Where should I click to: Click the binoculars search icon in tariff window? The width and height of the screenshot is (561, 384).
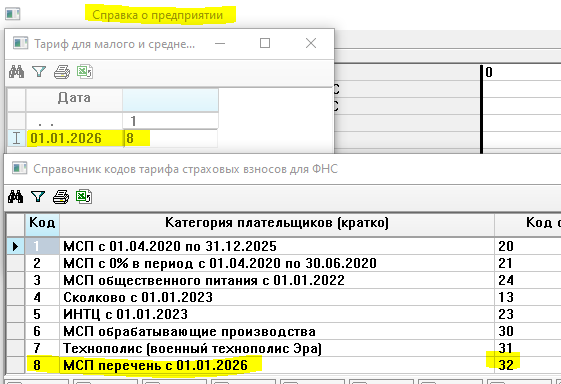click(16, 72)
